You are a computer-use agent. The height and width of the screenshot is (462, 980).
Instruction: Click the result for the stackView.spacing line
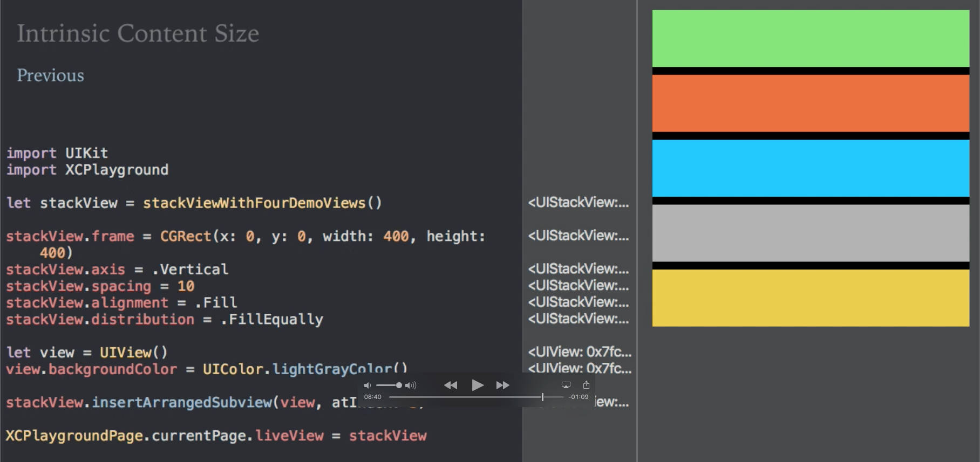coord(579,285)
